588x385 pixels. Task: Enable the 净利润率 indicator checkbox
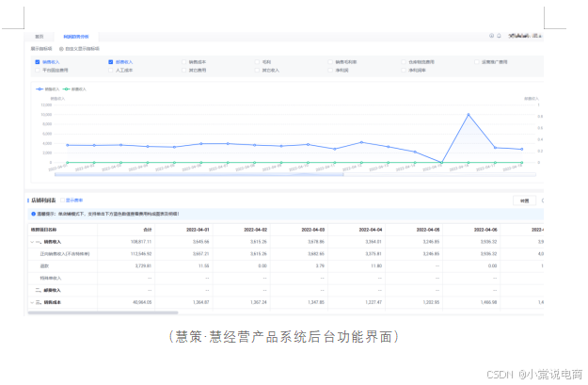coord(404,71)
